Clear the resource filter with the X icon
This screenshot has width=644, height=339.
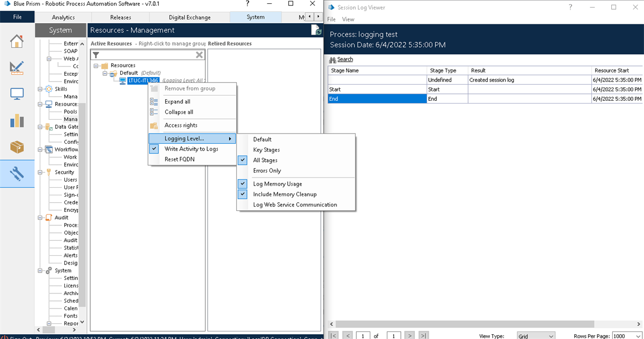[x=199, y=55]
